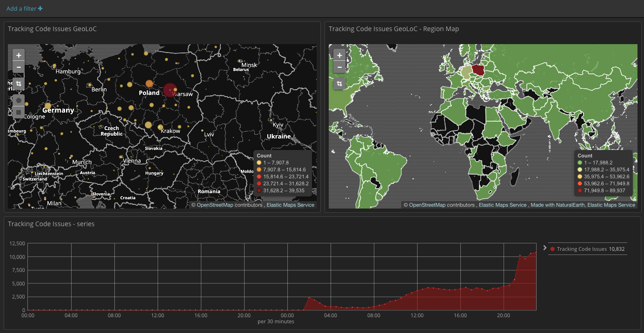
Task: Click legend range 35,975.4 – 53,962.6 on the Region Map
Action: tap(606, 176)
